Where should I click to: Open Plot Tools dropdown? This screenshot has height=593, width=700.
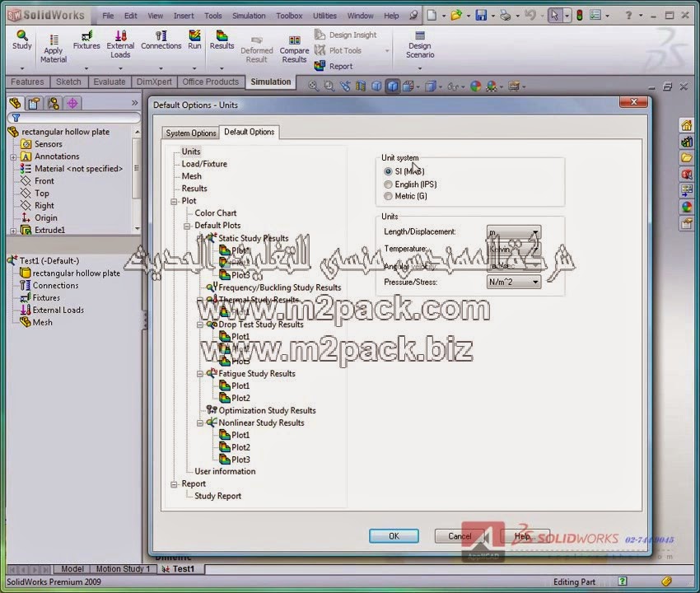point(386,50)
